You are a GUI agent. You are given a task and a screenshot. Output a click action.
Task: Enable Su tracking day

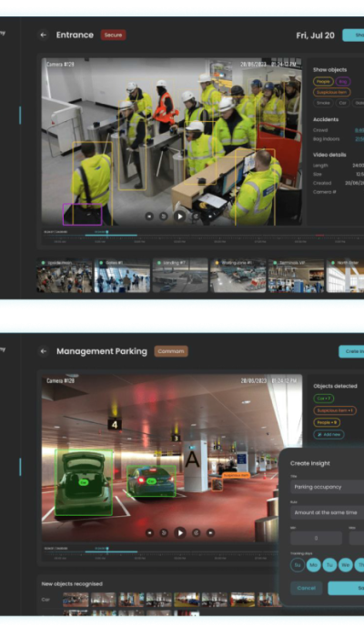click(x=298, y=565)
